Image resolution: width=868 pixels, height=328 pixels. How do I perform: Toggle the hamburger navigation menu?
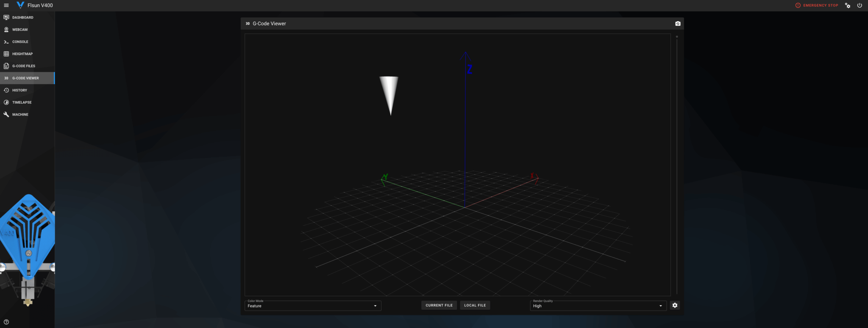6,6
